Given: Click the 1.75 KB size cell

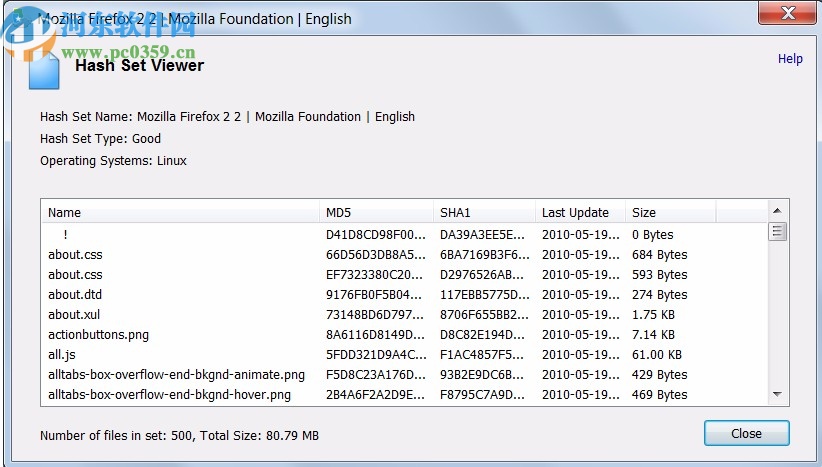Looking at the screenshot, I should coord(653,314).
